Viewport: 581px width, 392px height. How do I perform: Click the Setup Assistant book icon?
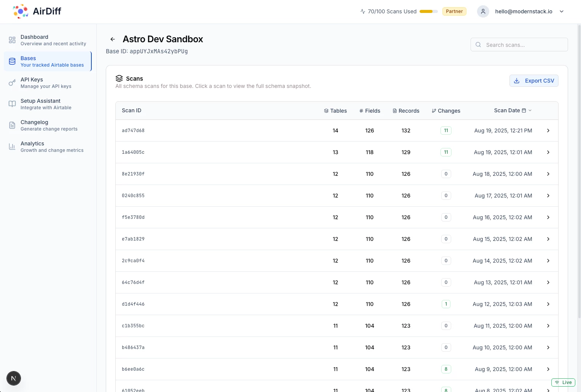(12, 104)
